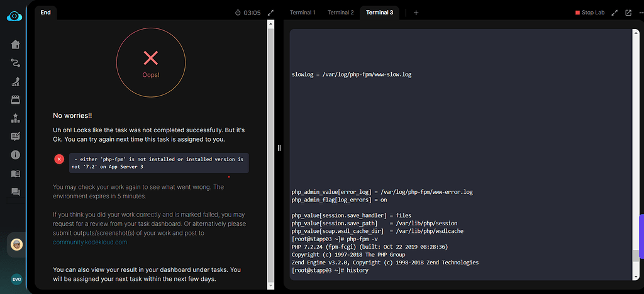Click the Stop Lab button
This screenshot has height=294, width=644.
pos(590,13)
